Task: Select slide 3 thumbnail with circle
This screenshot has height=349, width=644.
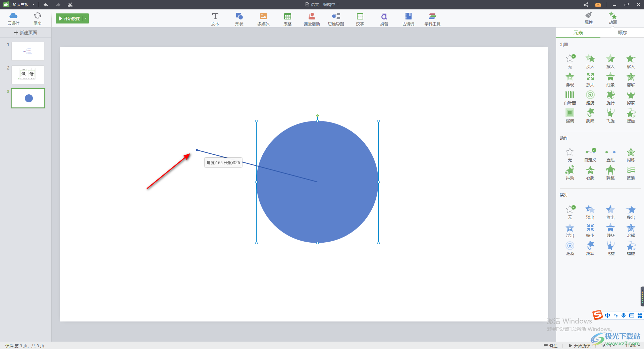Action: tap(28, 98)
